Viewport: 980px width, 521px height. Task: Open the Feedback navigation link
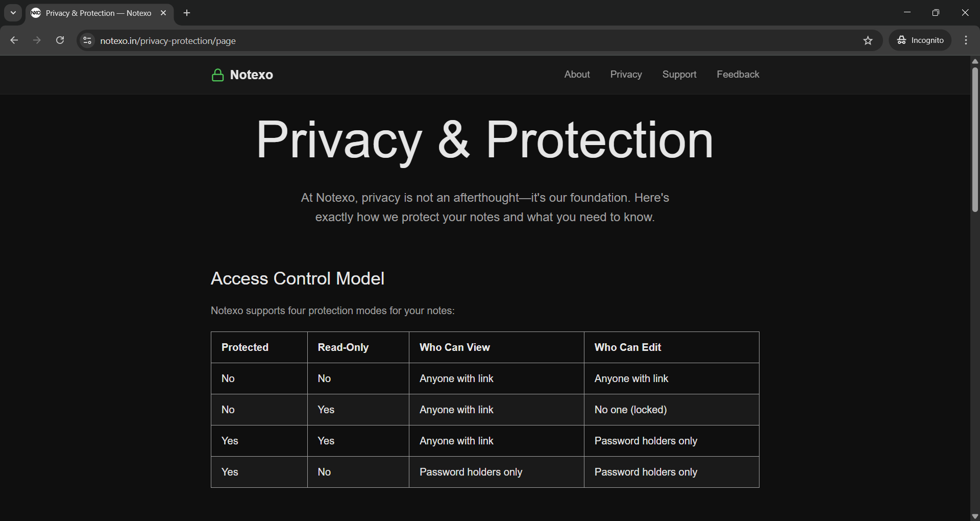coord(738,75)
